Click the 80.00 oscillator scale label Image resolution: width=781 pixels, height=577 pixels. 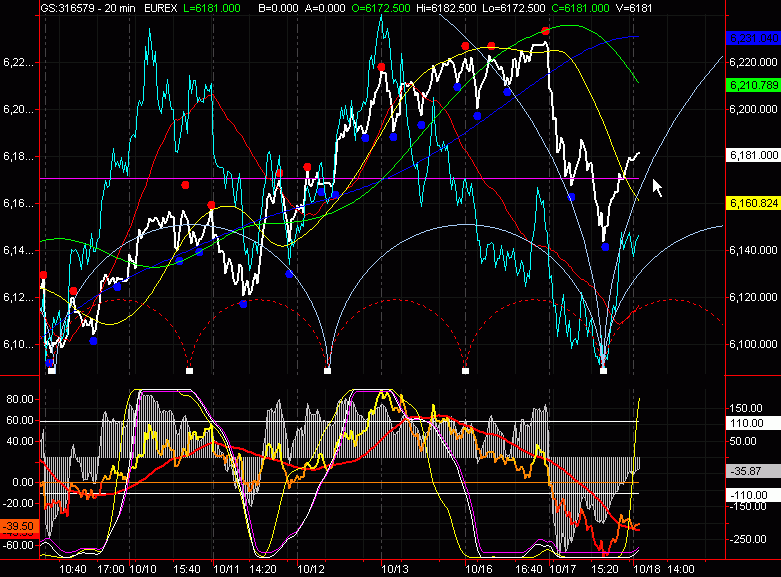[x=19, y=399]
